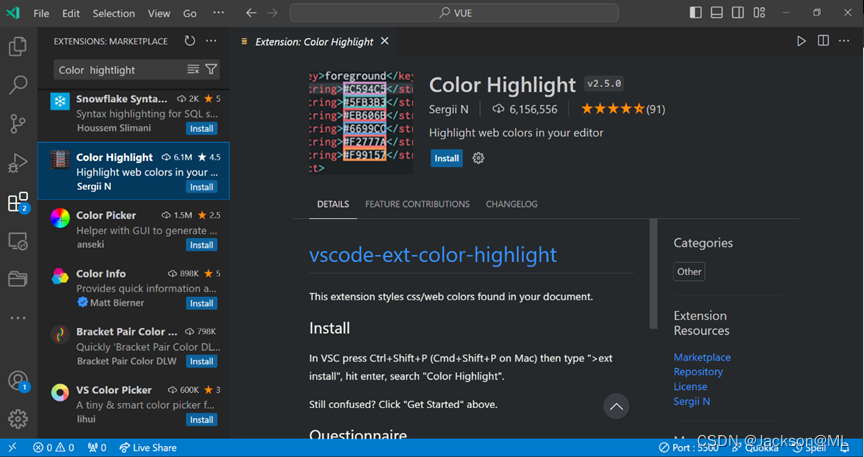The image size is (864, 457).
Task: Open the Extensions view icon
Action: tap(18, 202)
